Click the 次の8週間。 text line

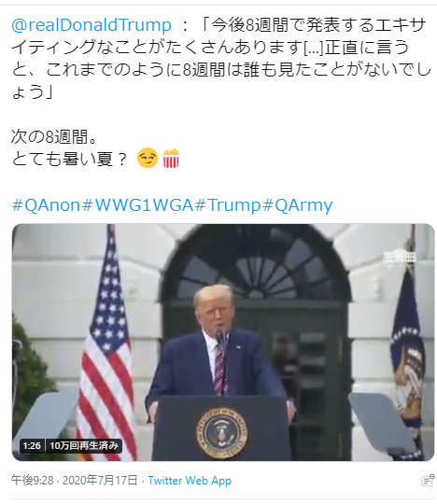[x=54, y=136]
